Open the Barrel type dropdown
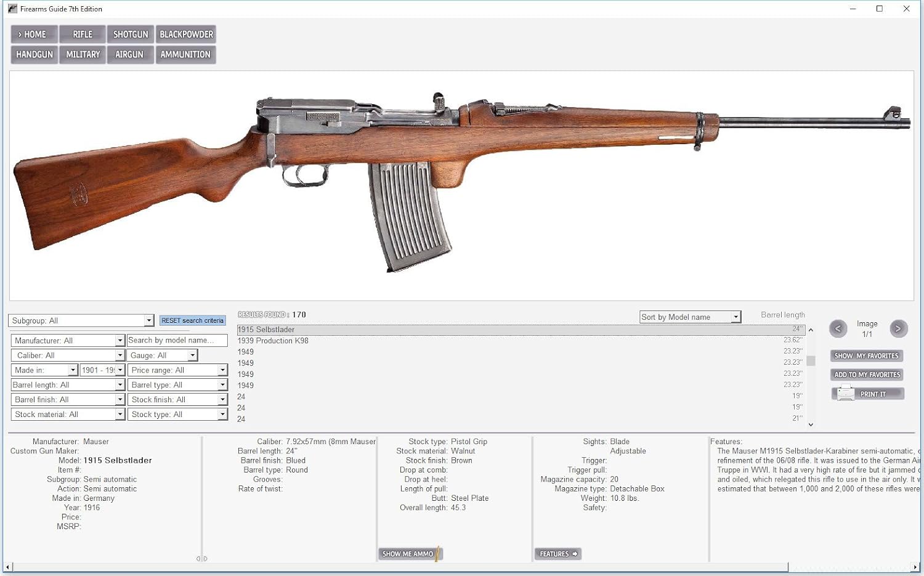 click(177, 385)
